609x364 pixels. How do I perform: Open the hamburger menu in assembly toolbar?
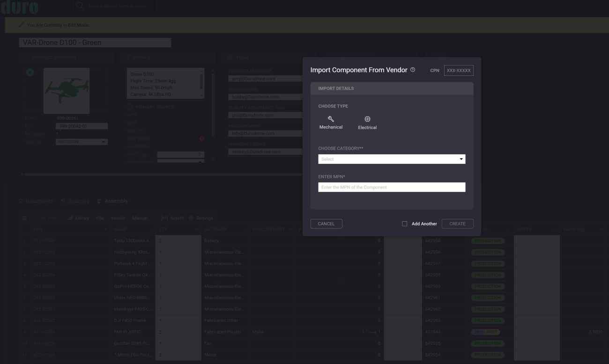tap(25, 218)
